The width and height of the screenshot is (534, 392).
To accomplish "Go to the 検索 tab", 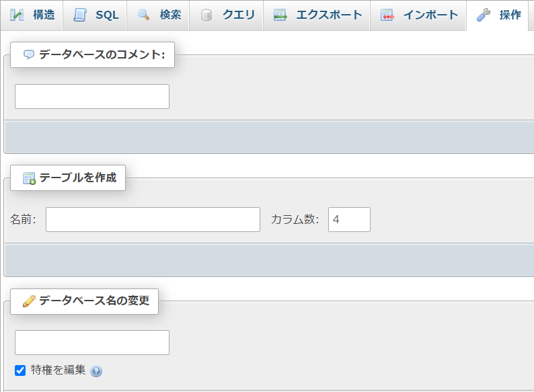I will click(x=158, y=15).
